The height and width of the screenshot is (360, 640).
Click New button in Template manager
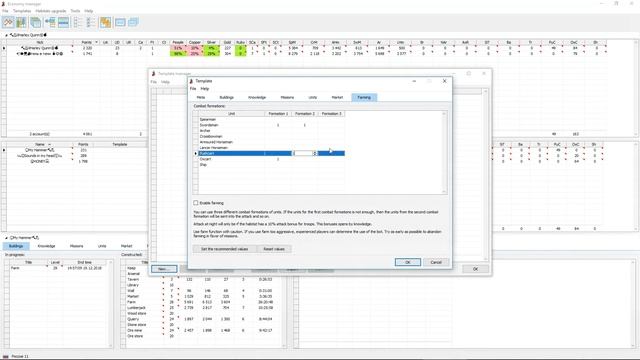point(164,269)
